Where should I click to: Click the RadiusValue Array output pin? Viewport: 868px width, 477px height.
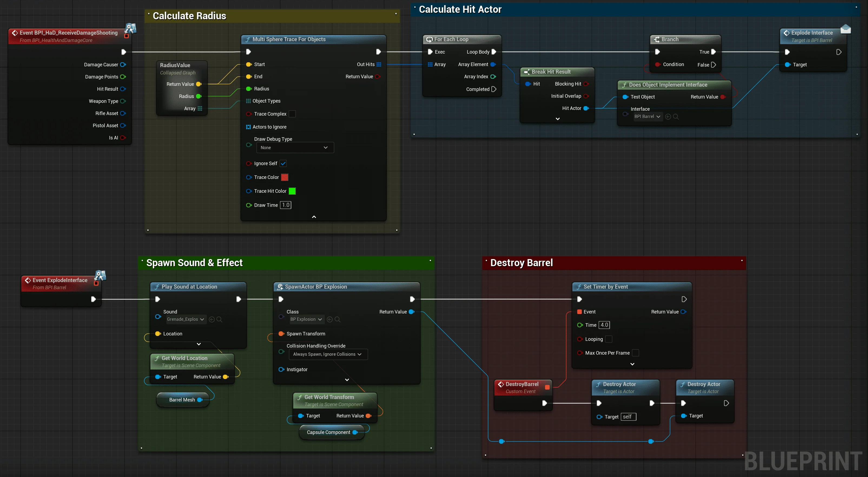pos(200,108)
